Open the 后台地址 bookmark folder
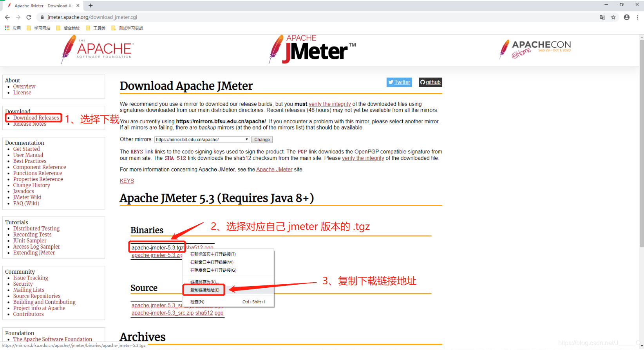Viewport: 644px width, 350px height. click(x=68, y=28)
